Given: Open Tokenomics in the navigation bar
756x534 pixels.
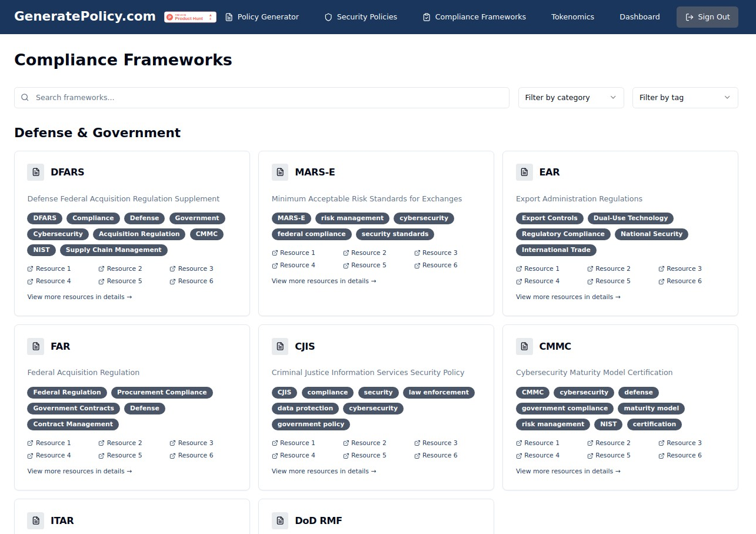Looking at the screenshot, I should 572,17.
